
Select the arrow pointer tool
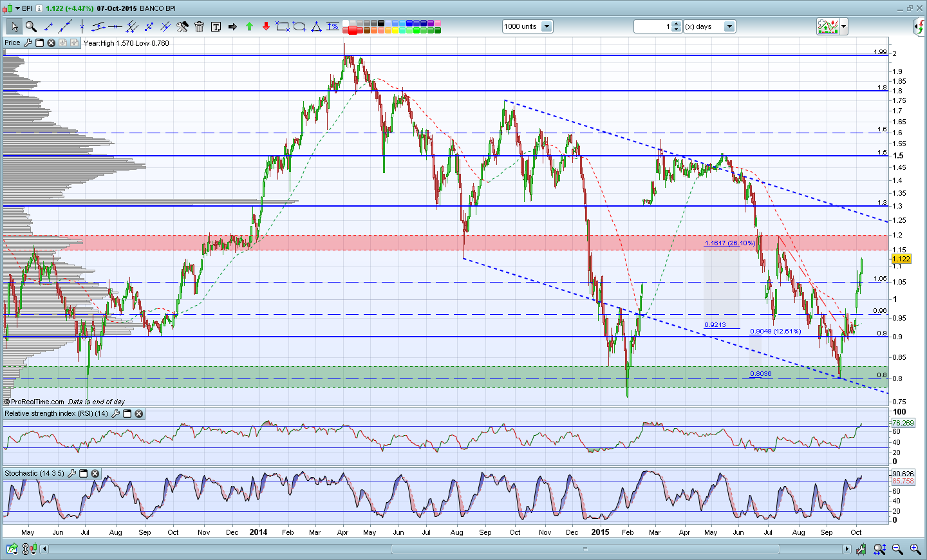pos(14,26)
